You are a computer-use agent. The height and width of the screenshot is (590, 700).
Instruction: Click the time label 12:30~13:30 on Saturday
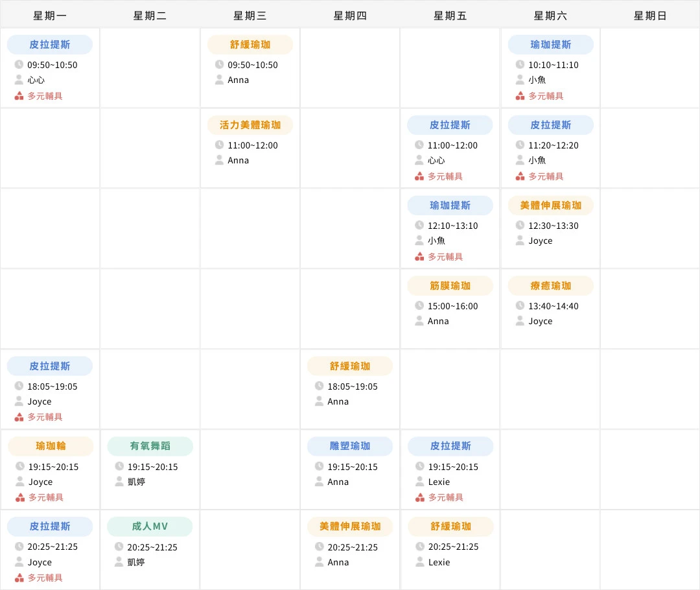pyautogui.click(x=544, y=225)
